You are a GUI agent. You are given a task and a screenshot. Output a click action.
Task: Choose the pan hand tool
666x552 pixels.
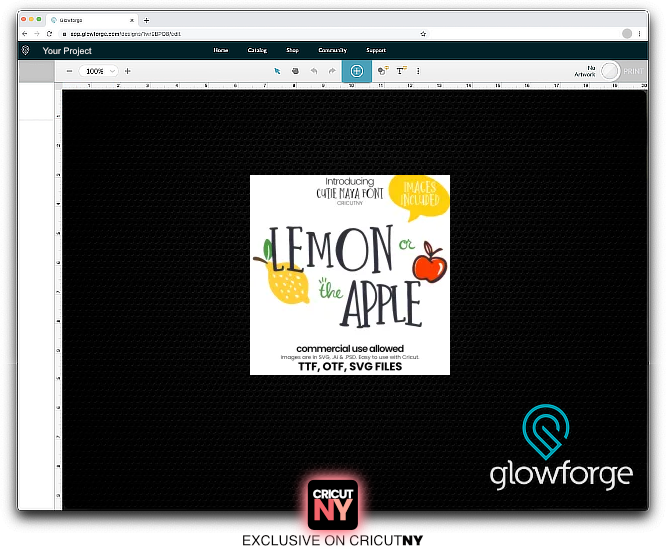point(295,71)
